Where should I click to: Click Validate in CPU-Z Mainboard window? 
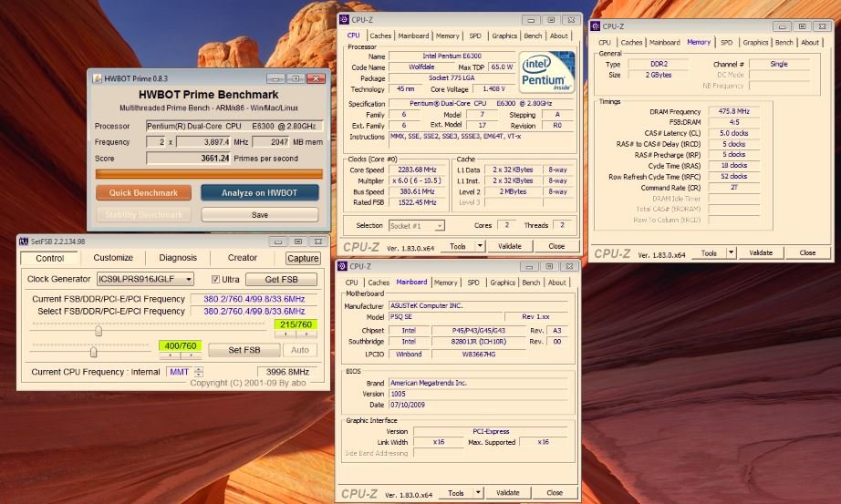pyautogui.click(x=507, y=493)
